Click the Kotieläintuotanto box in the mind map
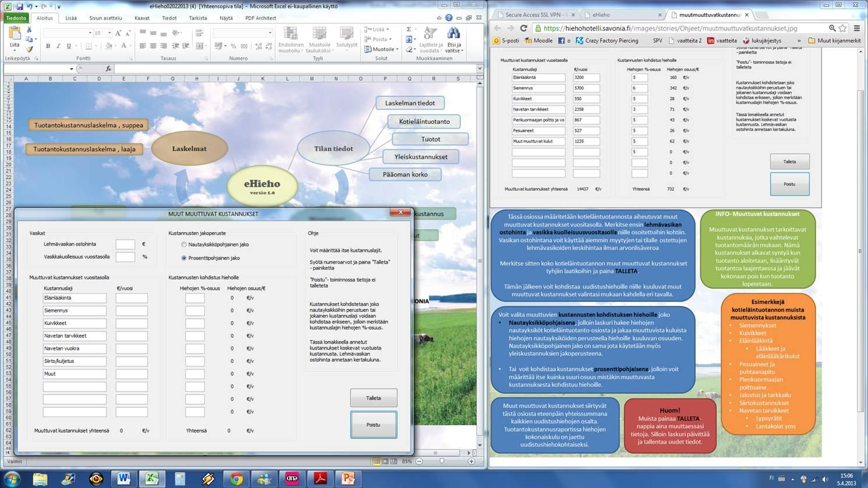Image resolution: width=868 pixels, height=488 pixels. point(424,122)
